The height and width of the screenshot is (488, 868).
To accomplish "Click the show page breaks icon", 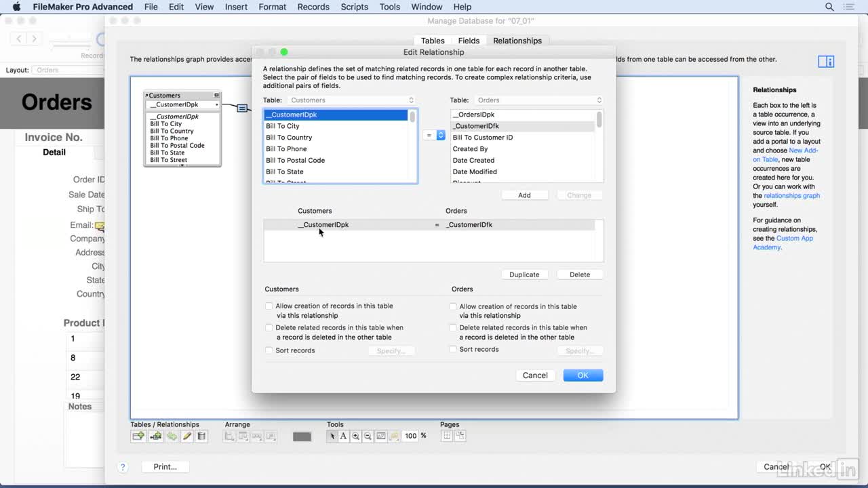I will [447, 436].
